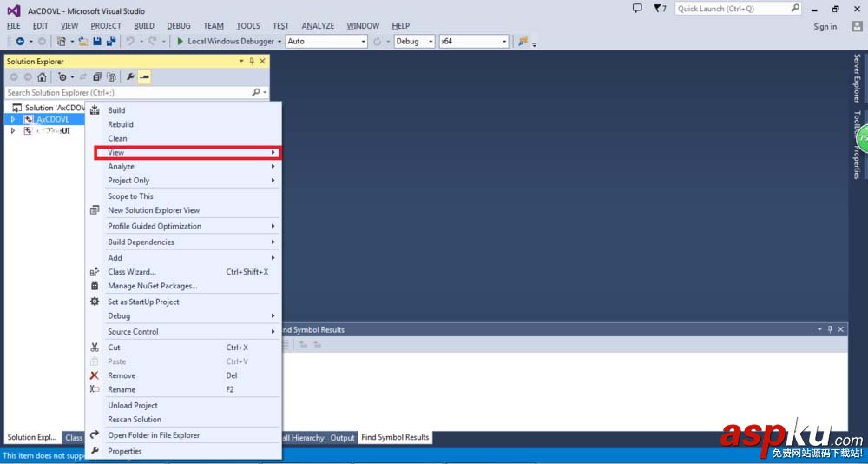Choose Build from the context menu
Image resolution: width=868 pixels, height=464 pixels.
184,110
